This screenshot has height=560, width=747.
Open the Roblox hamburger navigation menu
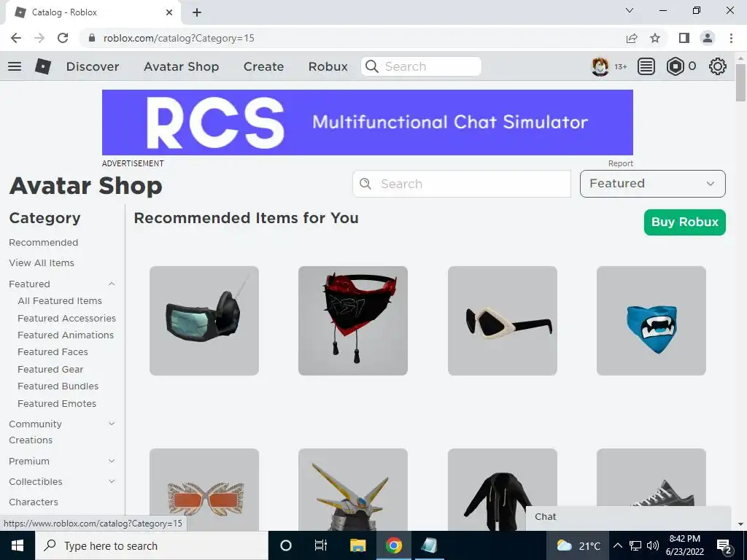(15, 66)
